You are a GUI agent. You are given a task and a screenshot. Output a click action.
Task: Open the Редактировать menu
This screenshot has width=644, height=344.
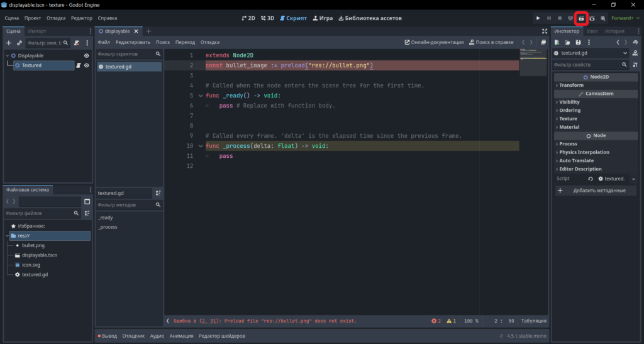click(133, 42)
